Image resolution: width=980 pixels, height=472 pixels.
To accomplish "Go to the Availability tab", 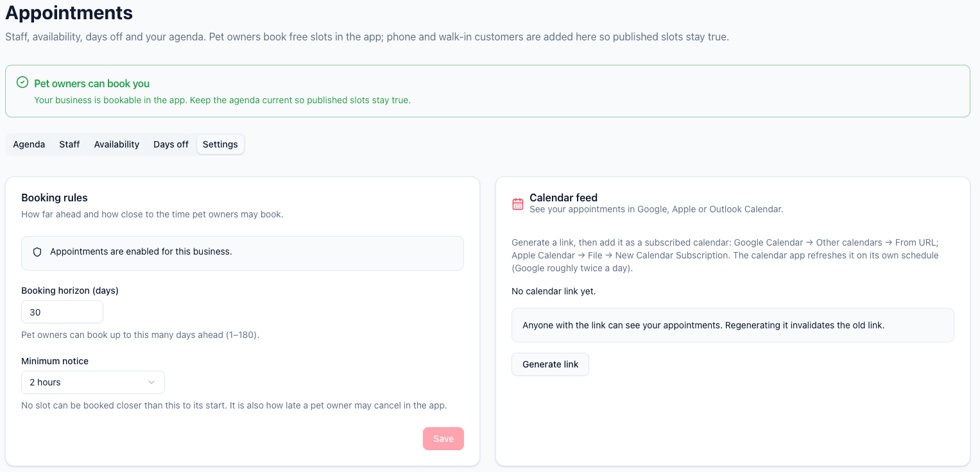I will [x=117, y=144].
